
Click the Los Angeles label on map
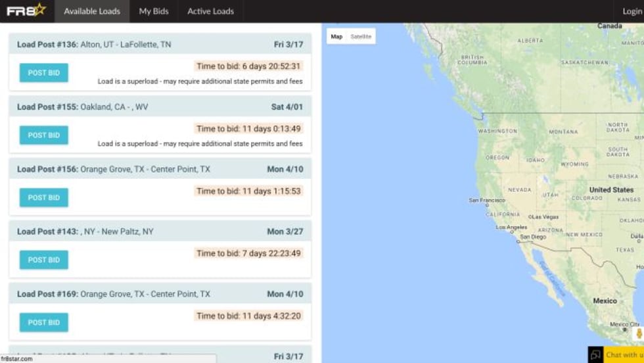(x=512, y=228)
